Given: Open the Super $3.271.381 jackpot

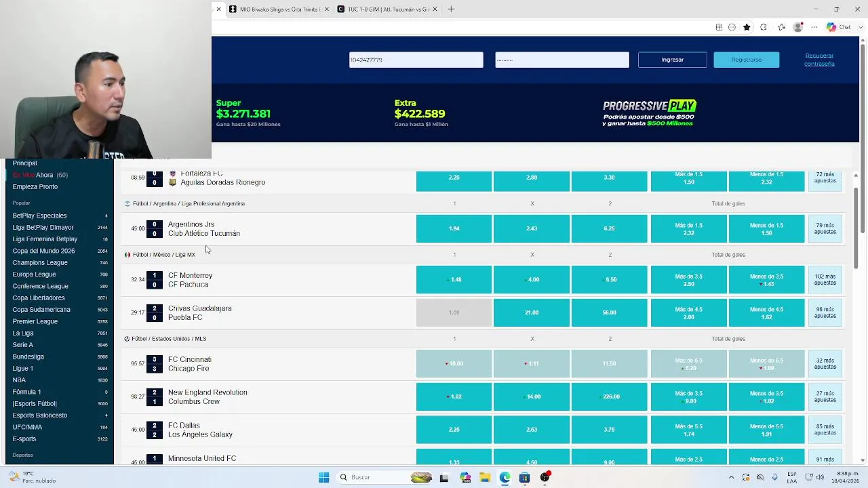Looking at the screenshot, I should pyautogui.click(x=248, y=113).
